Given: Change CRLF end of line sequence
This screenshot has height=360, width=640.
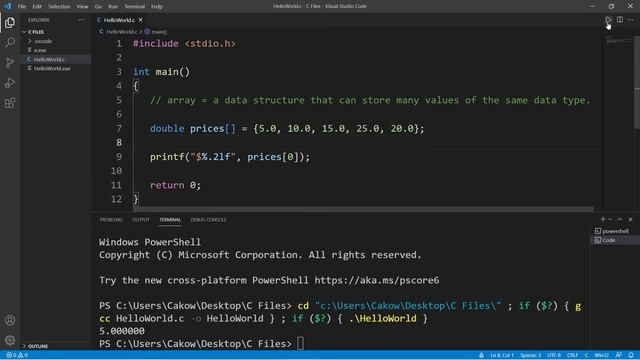Looking at the screenshot, I should tap(572, 355).
